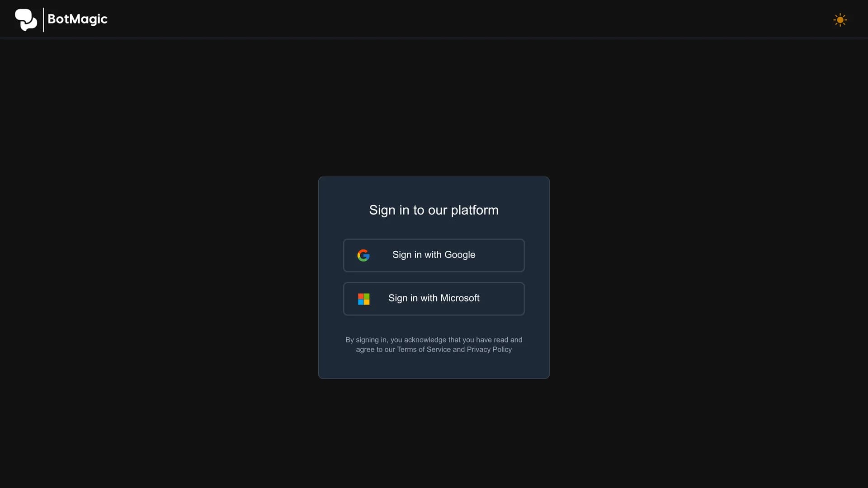Screen dimensions: 868x488
Task: Open the Privacy Policy link
Action: click(489, 350)
